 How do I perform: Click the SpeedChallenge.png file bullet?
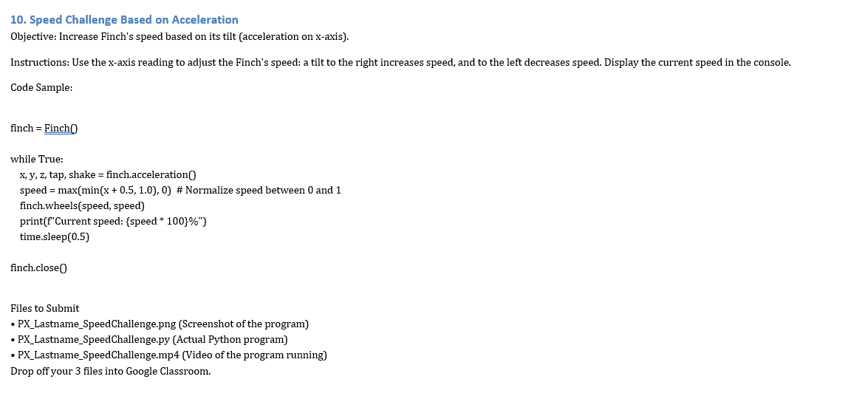[x=163, y=324]
